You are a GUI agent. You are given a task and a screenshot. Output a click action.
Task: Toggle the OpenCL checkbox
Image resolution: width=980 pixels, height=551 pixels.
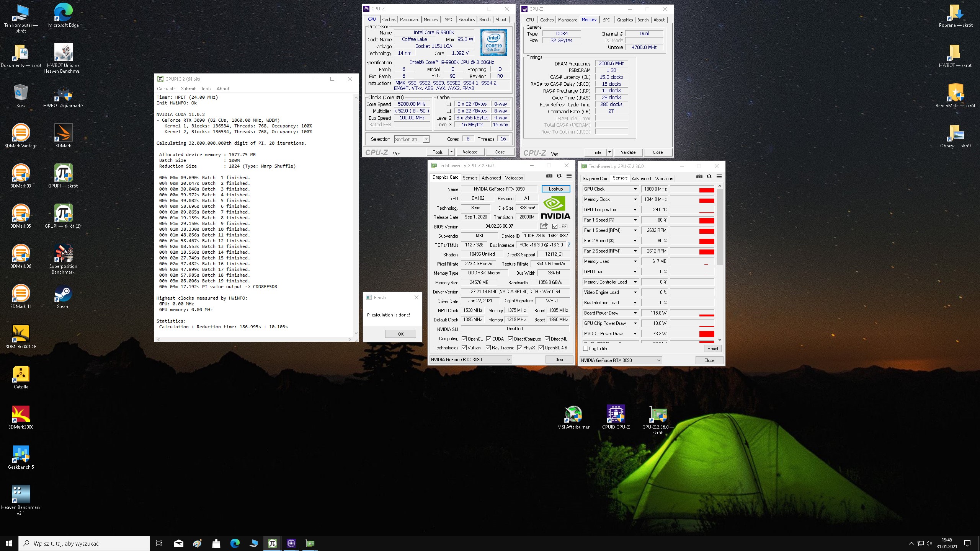click(x=464, y=339)
